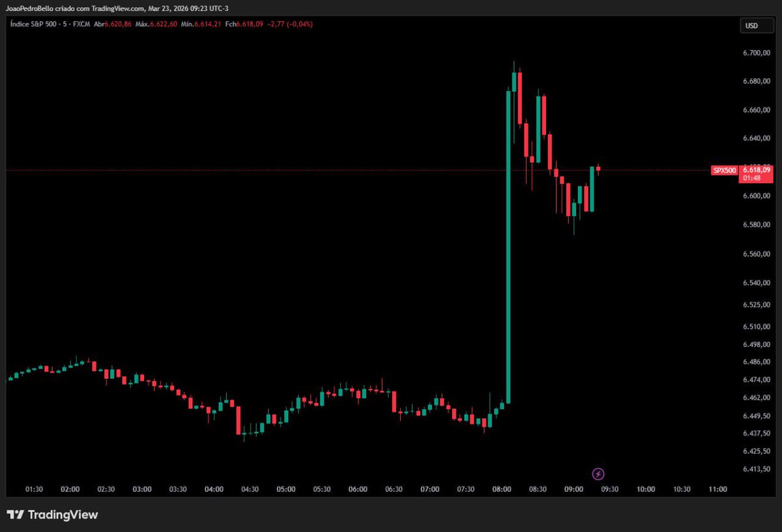
Task: Click the 6.560,00 price axis label
Action: coord(757,254)
